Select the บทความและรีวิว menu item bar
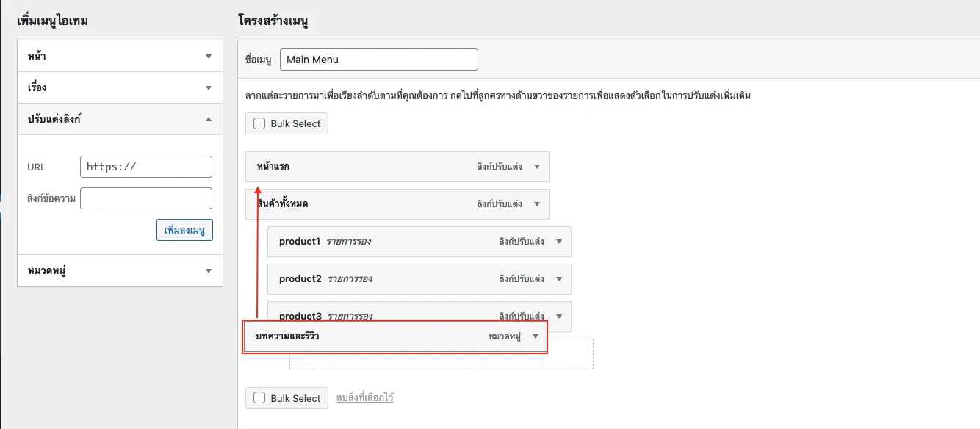 395,336
